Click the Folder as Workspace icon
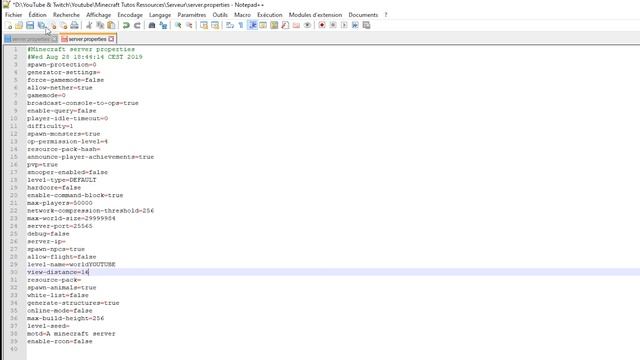The width and height of the screenshot is (640, 360). coord(296,25)
